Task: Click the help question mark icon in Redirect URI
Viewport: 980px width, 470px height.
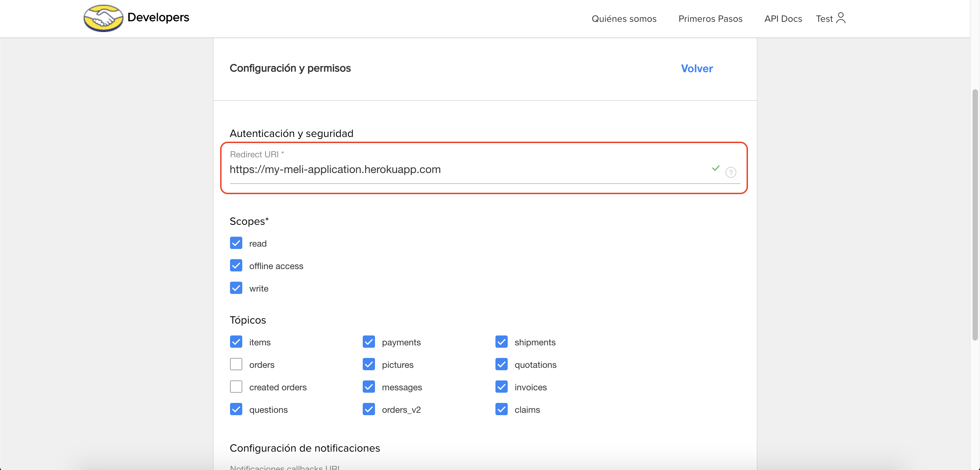Action: point(731,173)
